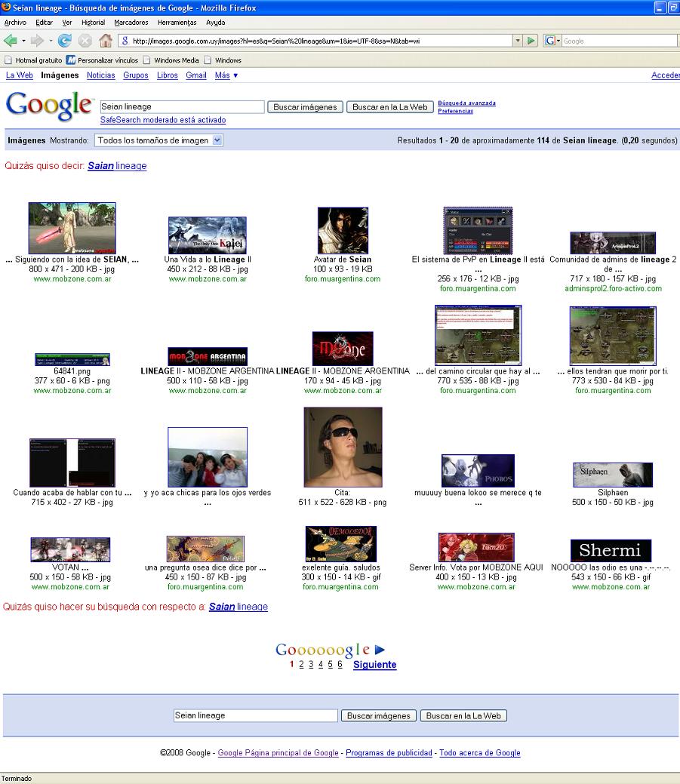Click the Forward navigation arrow
This screenshot has width=680, height=784.
tap(37, 41)
